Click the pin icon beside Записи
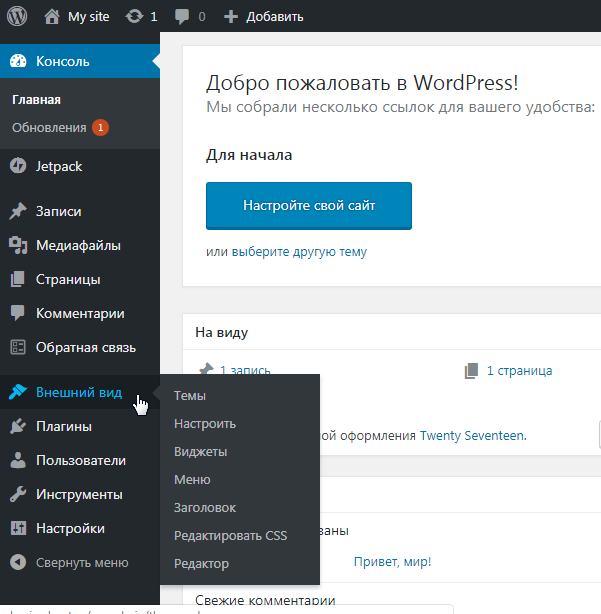This screenshot has width=601, height=614. coord(18,211)
